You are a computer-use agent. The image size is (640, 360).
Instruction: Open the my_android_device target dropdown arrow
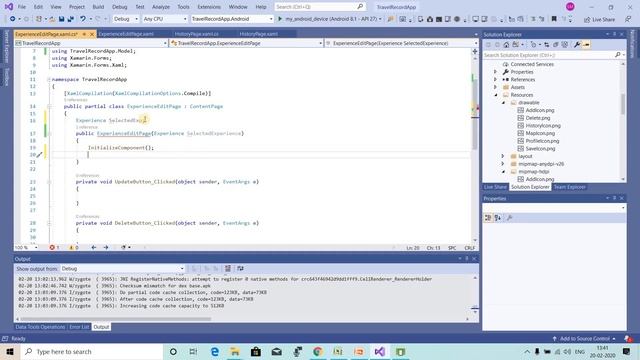[x=380, y=19]
